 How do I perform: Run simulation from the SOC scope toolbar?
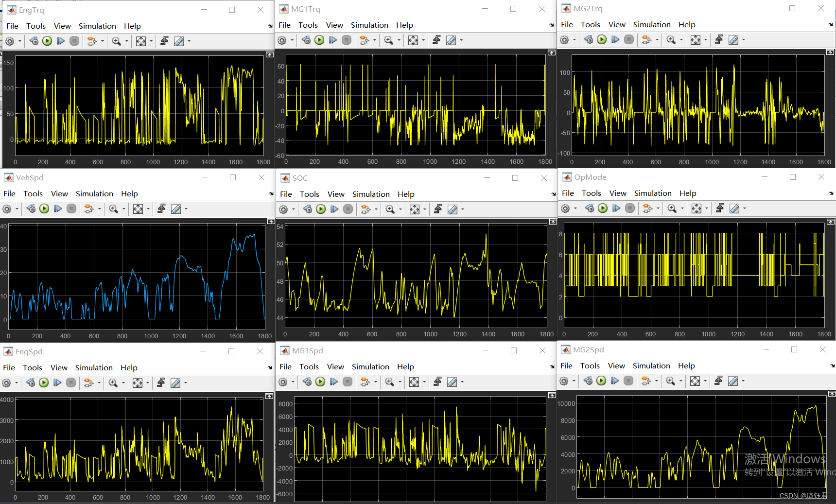[x=321, y=209]
